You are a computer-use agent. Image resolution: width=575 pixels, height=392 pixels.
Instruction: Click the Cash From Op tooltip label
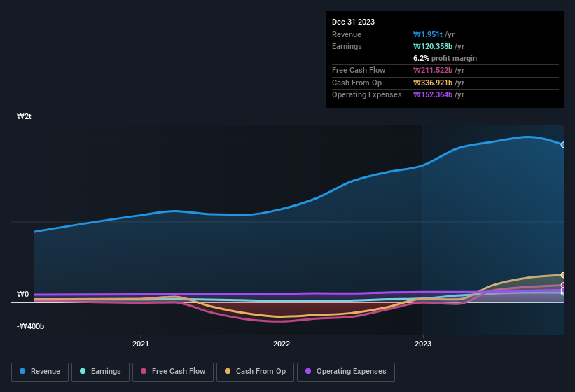tap(356, 83)
